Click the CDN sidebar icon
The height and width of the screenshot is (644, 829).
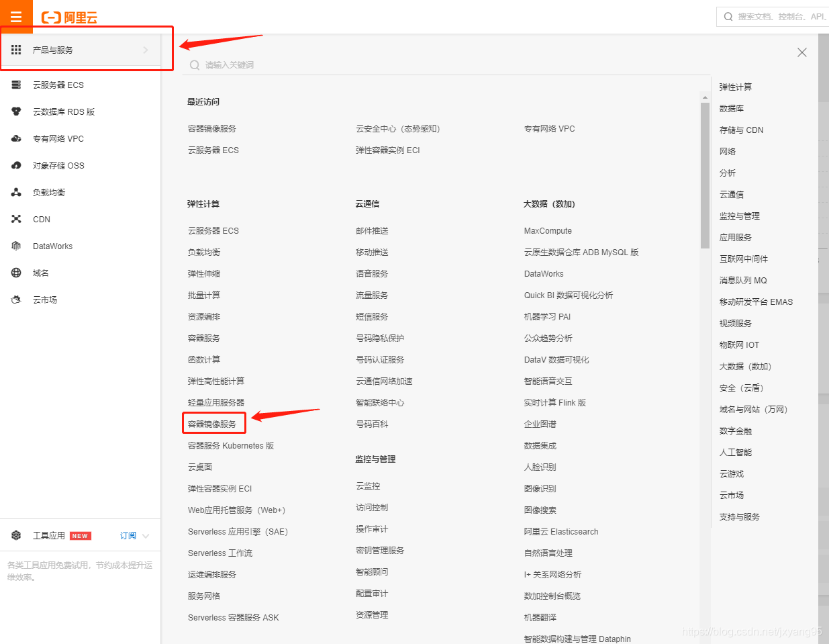(x=16, y=219)
